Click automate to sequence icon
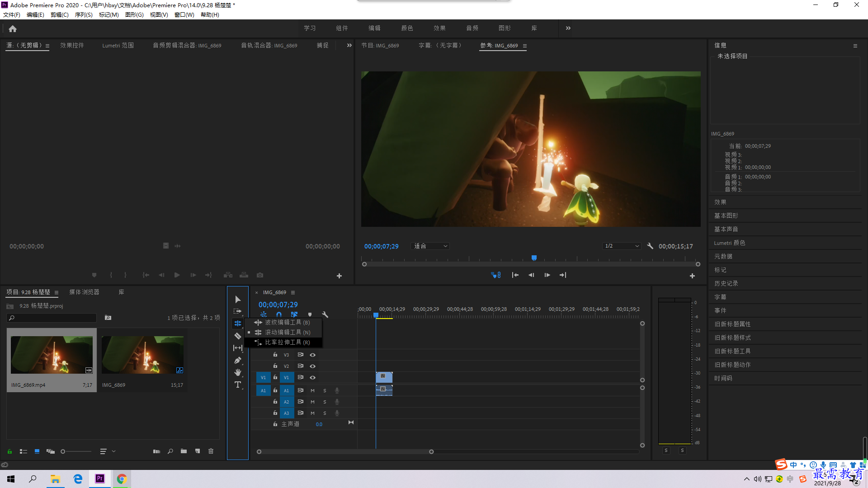Viewport: 868px width, 488px height. [x=156, y=451]
